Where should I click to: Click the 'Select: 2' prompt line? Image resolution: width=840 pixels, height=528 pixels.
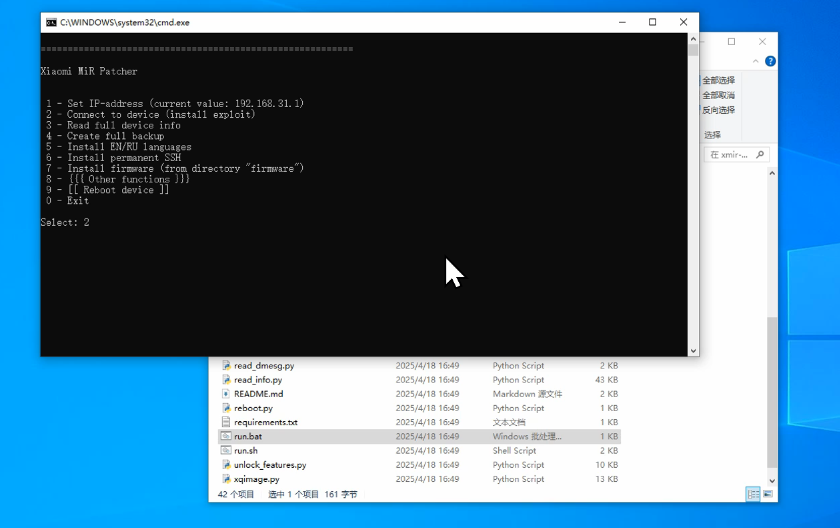(x=65, y=222)
